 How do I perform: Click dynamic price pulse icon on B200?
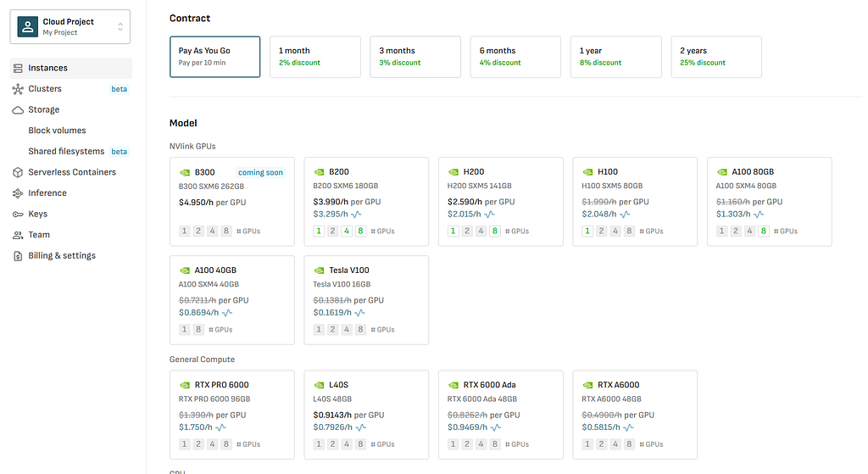356,215
